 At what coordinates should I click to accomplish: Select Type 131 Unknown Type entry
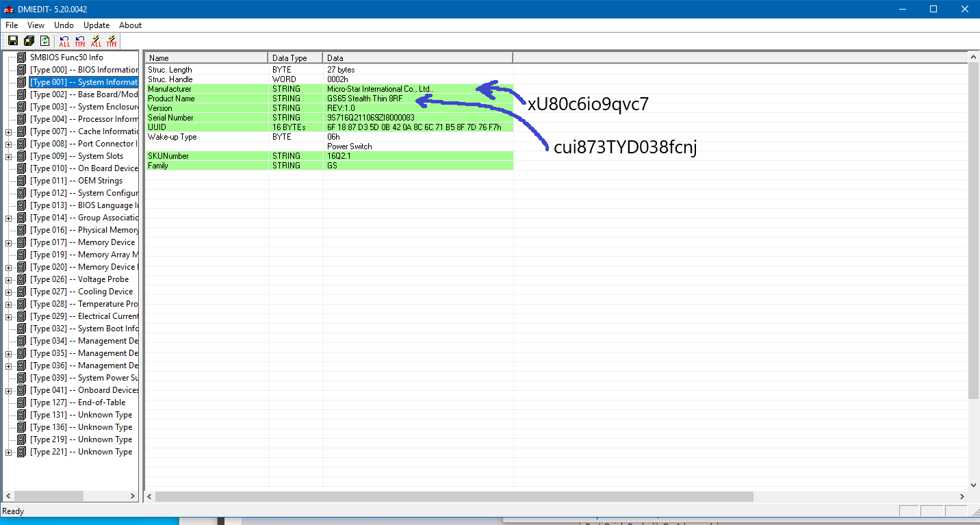click(x=81, y=415)
